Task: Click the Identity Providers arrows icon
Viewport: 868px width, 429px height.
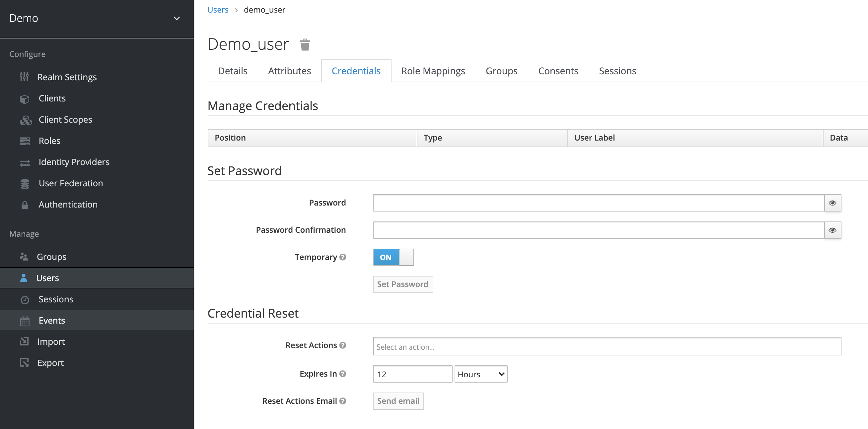Action: (x=25, y=163)
